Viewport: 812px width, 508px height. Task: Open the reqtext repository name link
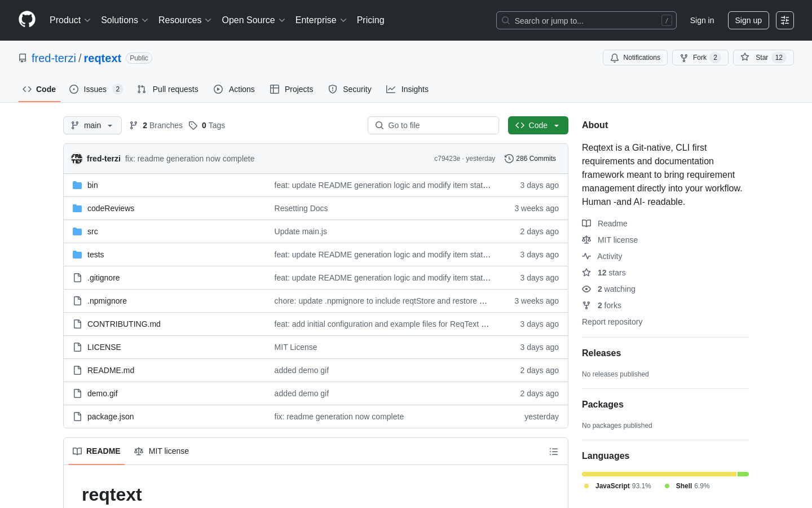103,58
